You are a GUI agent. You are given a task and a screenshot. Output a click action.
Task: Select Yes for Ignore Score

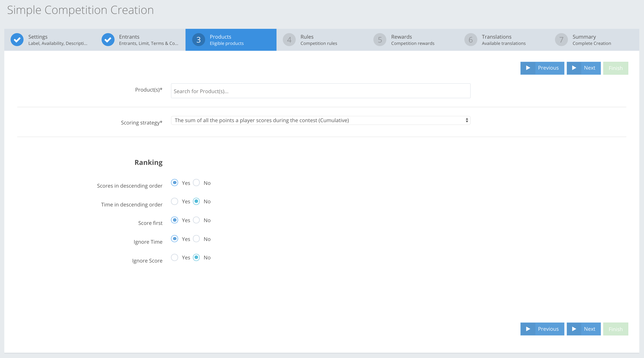[175, 257]
